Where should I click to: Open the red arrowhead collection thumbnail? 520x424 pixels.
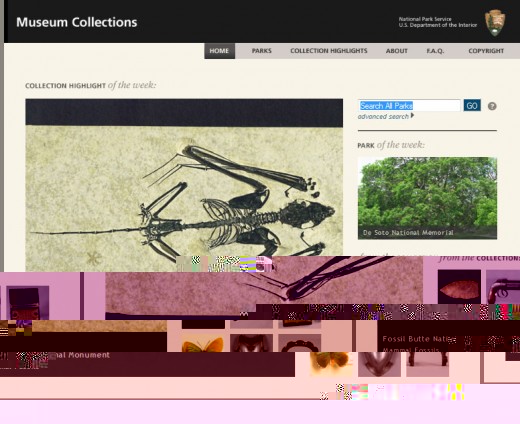pos(459,287)
